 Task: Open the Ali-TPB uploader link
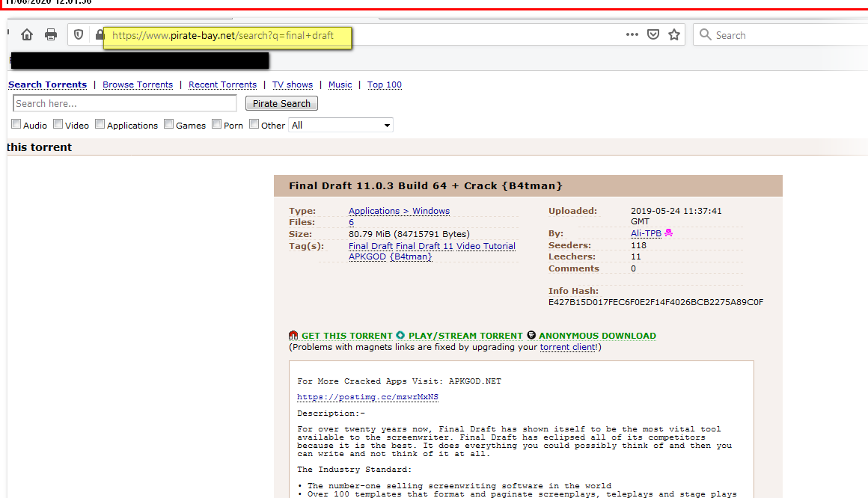point(646,233)
